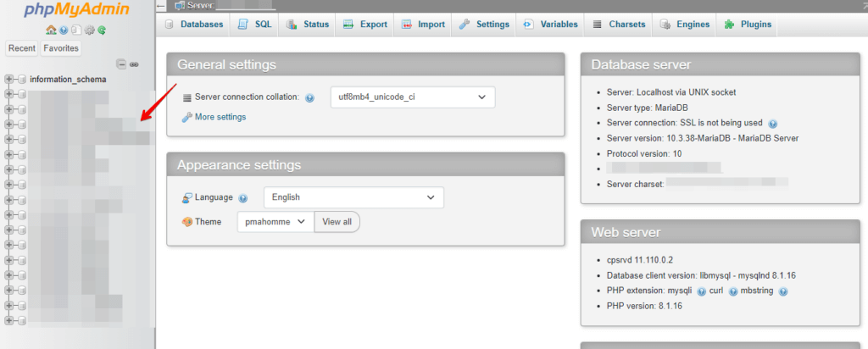
Task: Go to the Export tab
Action: [x=364, y=25]
